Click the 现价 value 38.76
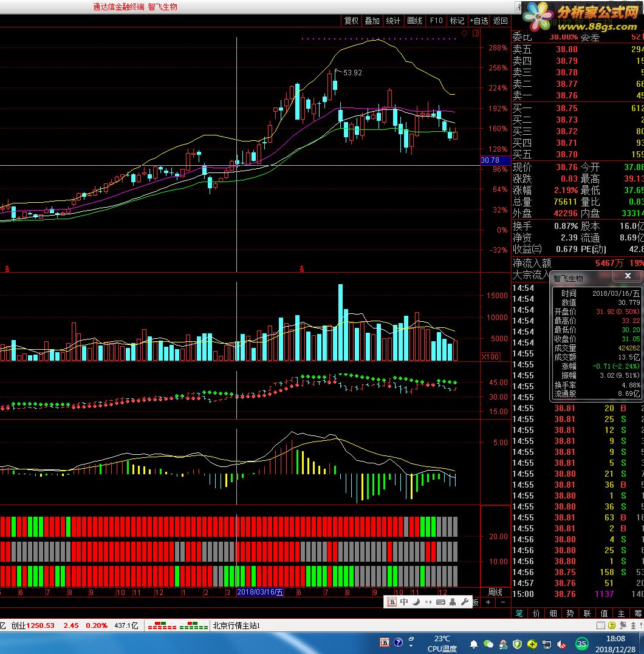Viewport: 644px width, 654px height. pyautogui.click(x=567, y=167)
